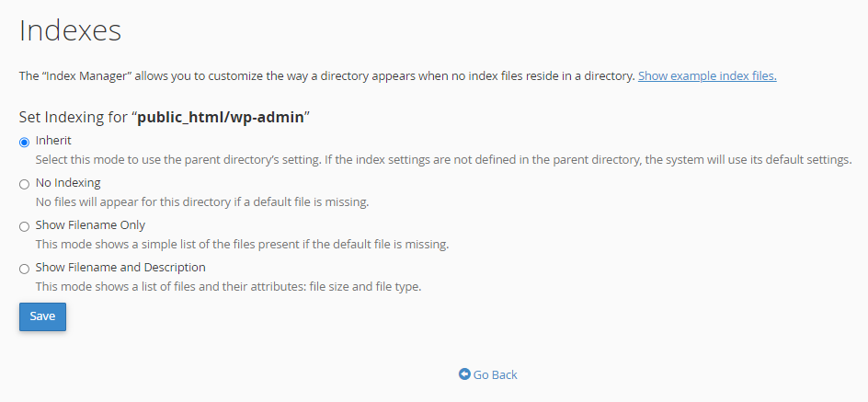Click the No Indexing label text
Image resolution: width=868 pixels, height=402 pixels.
pyautogui.click(x=68, y=183)
